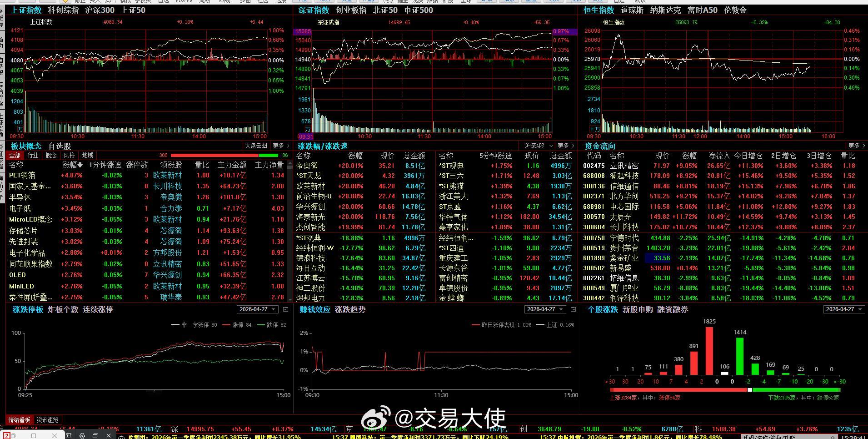
Task: Open the 个股涨跌 date dropdown 2026-04-27
Action: (844, 309)
